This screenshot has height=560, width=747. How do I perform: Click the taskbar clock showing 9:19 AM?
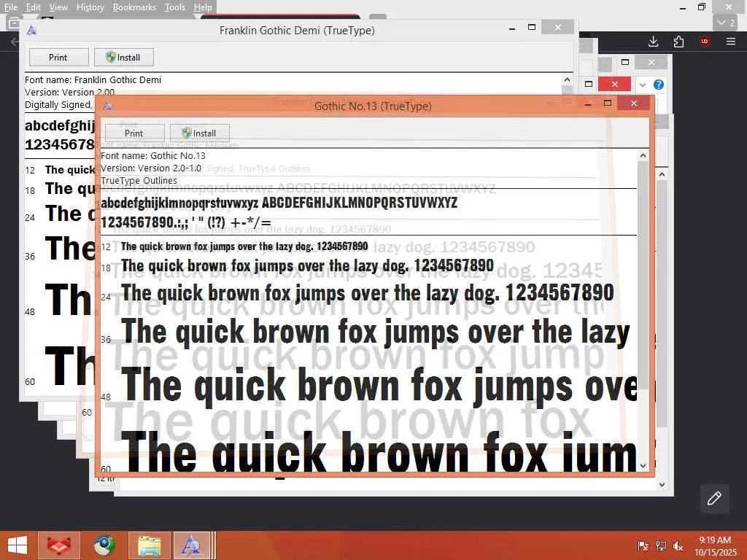[x=715, y=545]
